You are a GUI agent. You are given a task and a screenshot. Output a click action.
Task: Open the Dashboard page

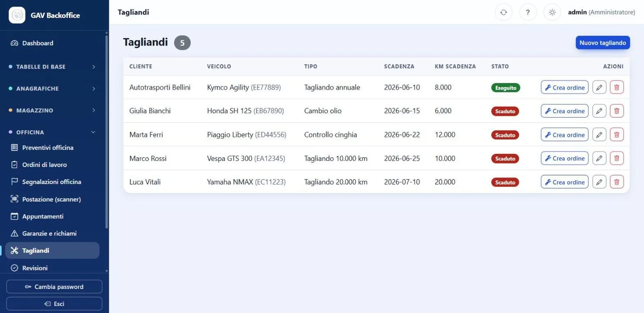[52, 43]
